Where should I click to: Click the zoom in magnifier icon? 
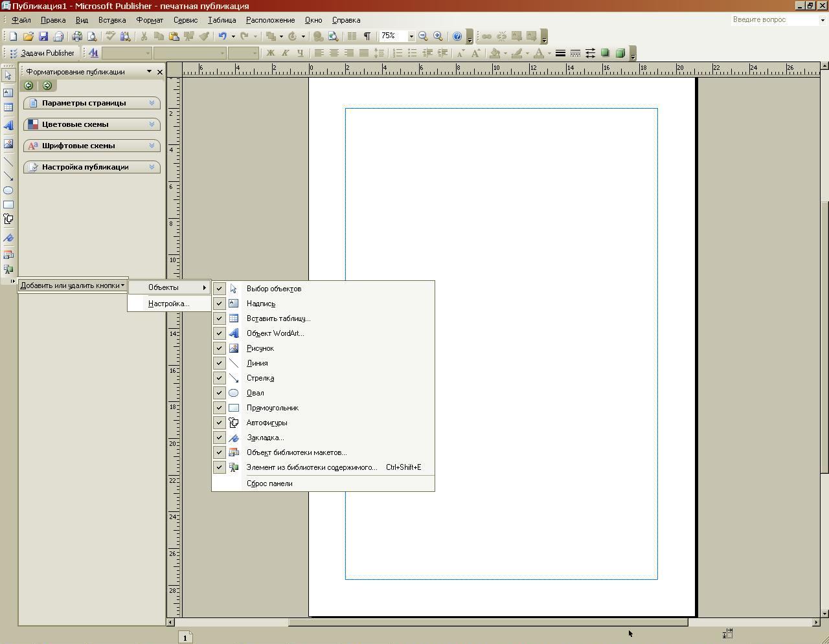click(x=438, y=37)
